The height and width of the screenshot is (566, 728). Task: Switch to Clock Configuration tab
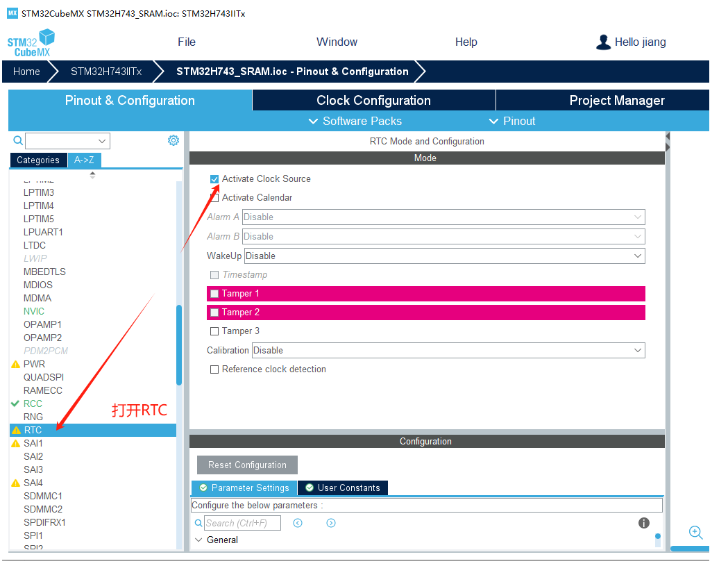(374, 101)
